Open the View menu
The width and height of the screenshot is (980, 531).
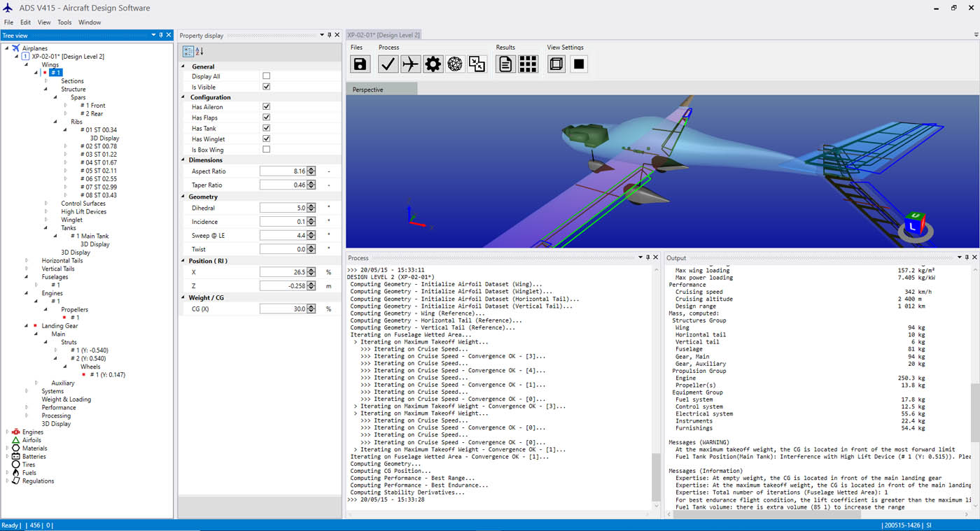tap(44, 22)
